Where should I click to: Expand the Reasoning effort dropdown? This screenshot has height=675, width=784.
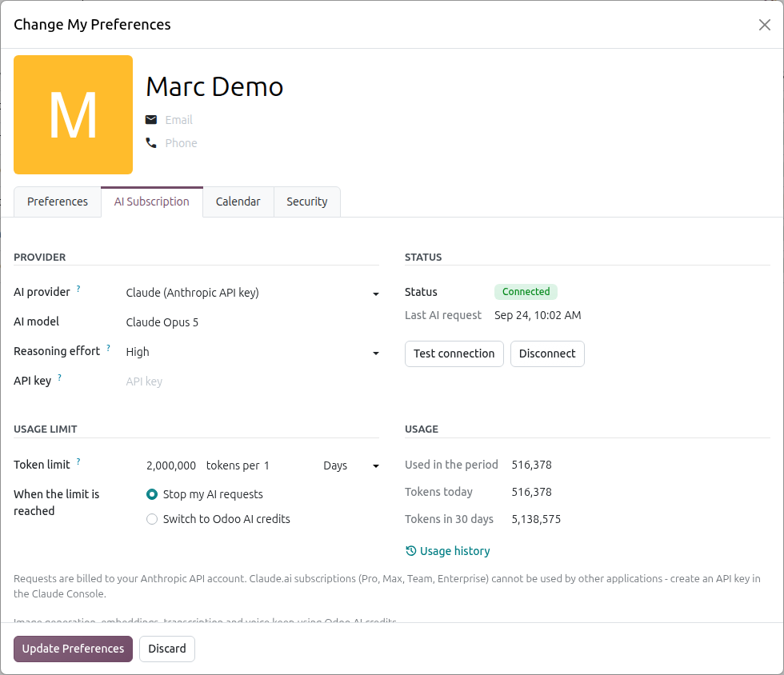pos(253,352)
